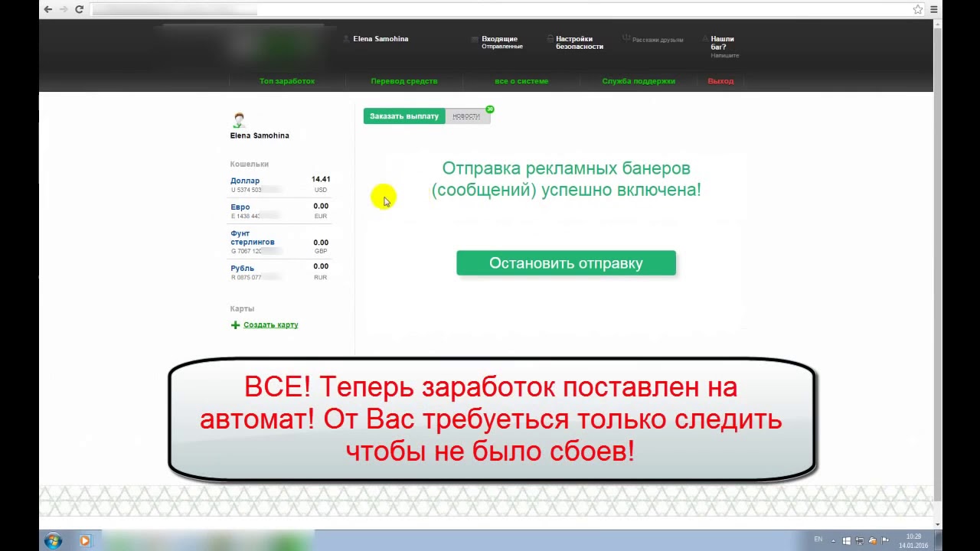Screen dimensions: 980x551
Task: Open the все о системе section
Action: tap(521, 81)
